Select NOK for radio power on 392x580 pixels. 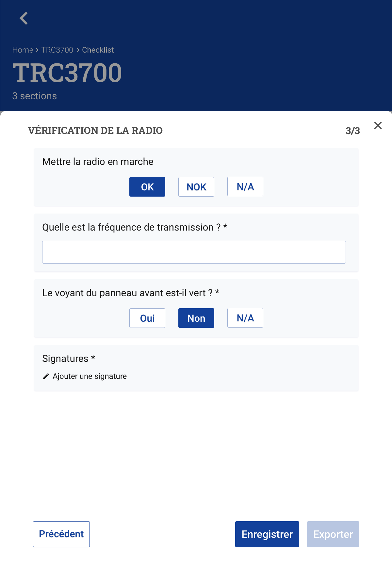pos(196,187)
